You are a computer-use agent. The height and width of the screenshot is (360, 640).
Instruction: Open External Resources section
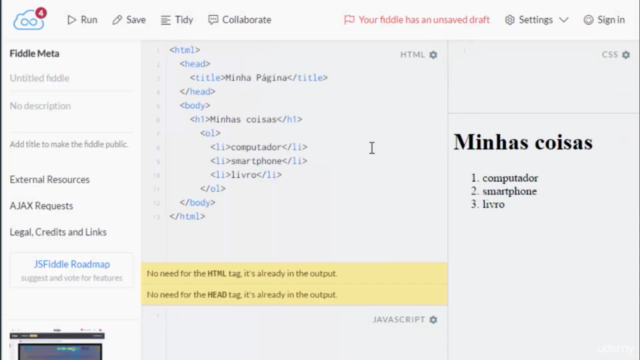point(49,180)
